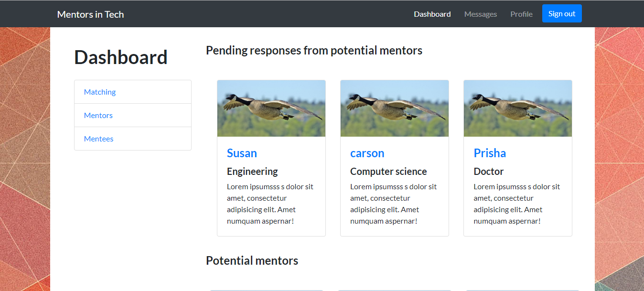Select Matching in the sidebar list
644x291 pixels.
[x=100, y=92]
